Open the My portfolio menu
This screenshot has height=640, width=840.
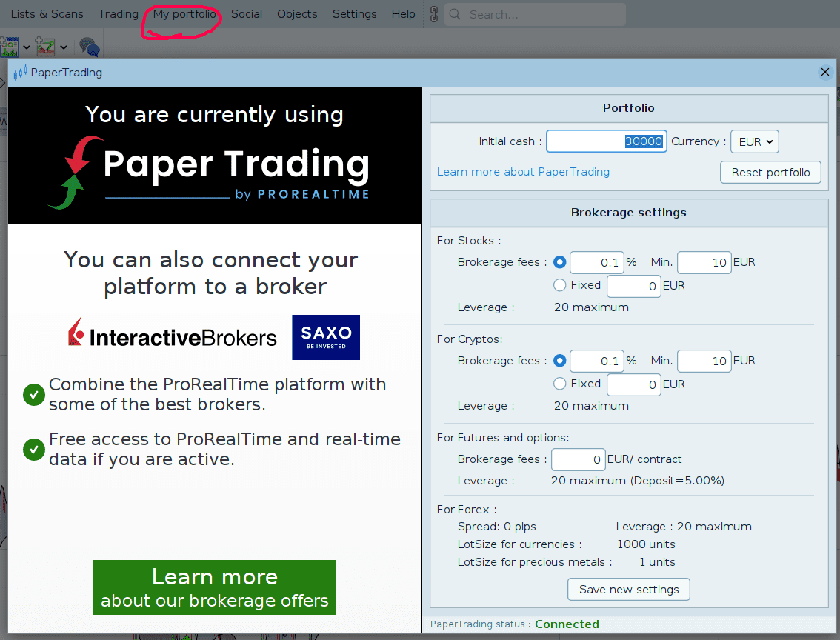coord(184,14)
